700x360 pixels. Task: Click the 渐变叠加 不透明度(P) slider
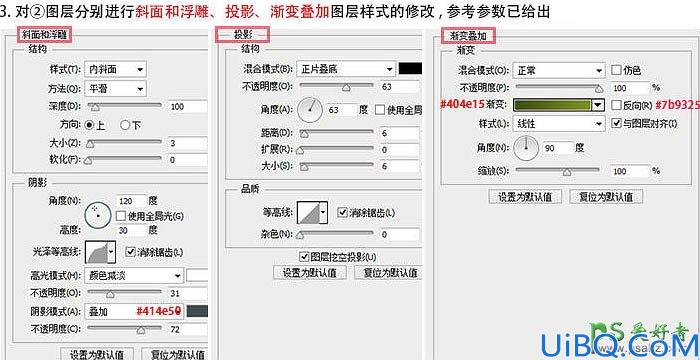point(558,88)
